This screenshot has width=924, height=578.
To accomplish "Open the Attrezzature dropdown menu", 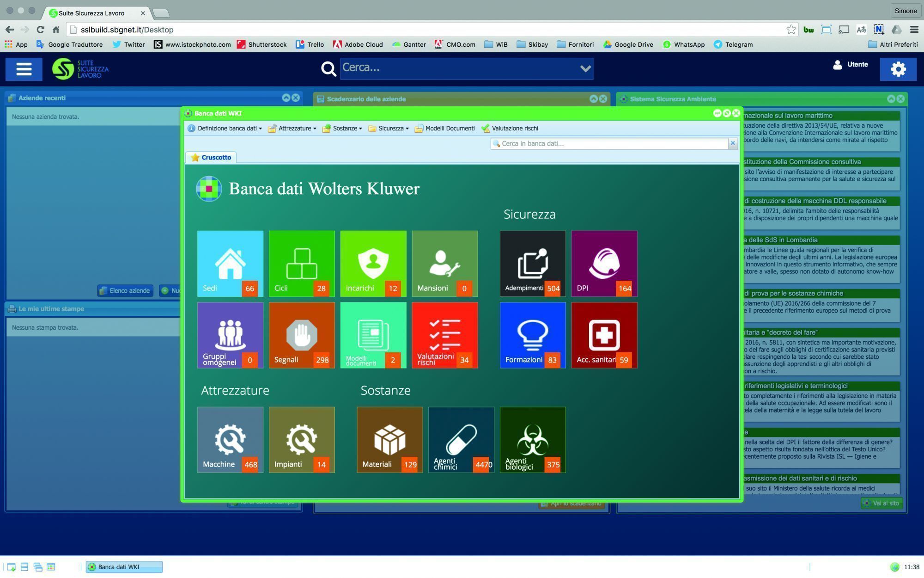I will 292,129.
